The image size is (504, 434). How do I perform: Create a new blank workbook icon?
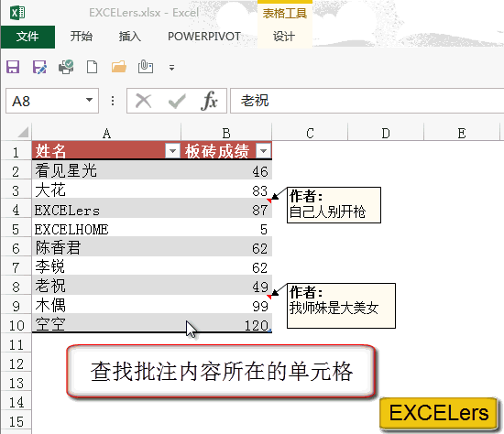click(x=93, y=67)
